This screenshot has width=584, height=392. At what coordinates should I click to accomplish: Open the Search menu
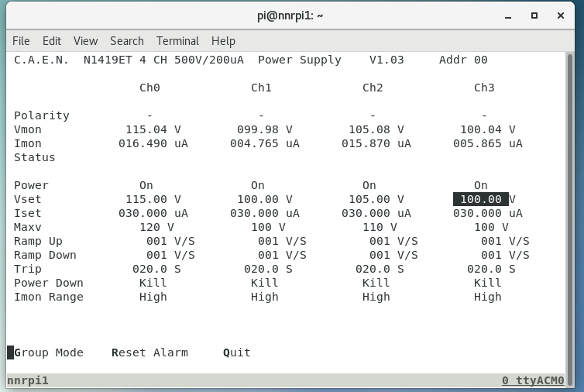coord(126,41)
